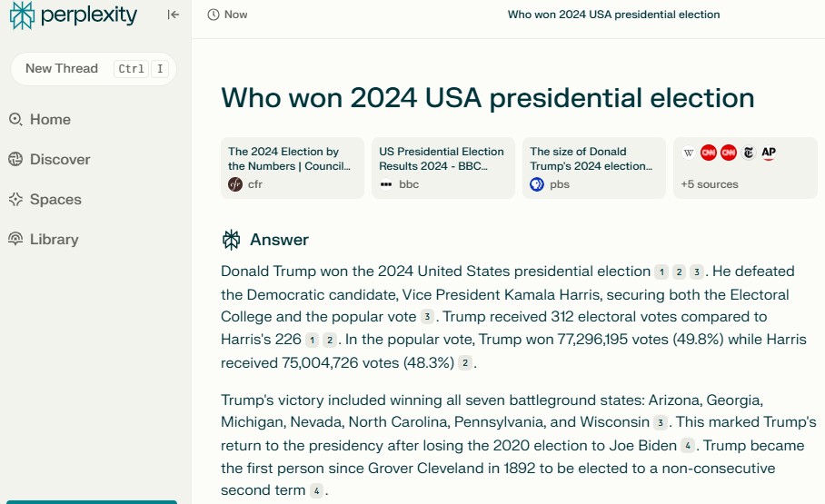The image size is (825, 504).
Task: Click the Wikipedia source icon
Action: pos(688,153)
